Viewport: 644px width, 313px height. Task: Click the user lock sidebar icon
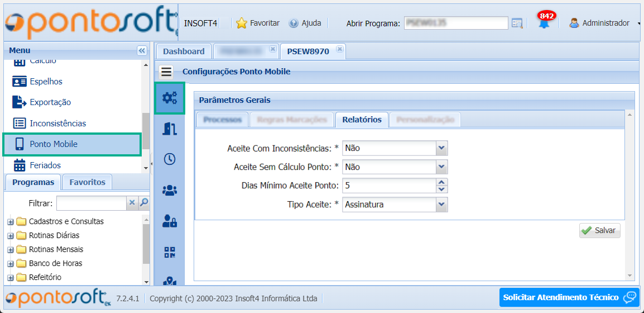coord(169,221)
